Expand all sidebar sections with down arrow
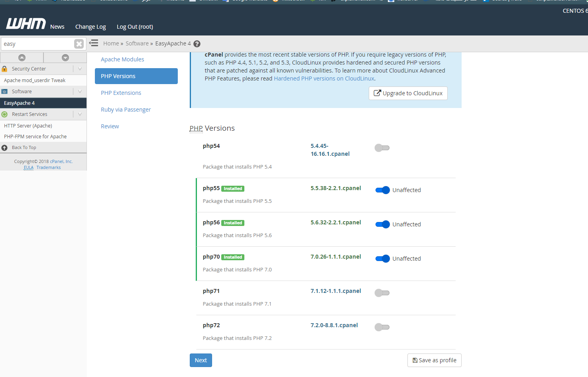The height and width of the screenshot is (377, 588). [65, 58]
